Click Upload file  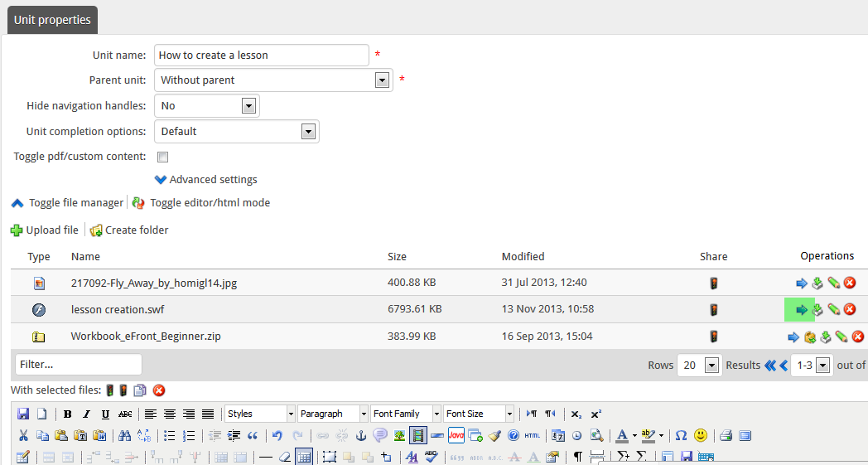click(x=52, y=230)
